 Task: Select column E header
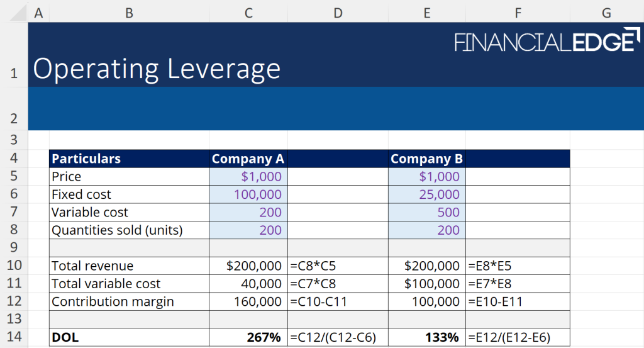[427, 12]
